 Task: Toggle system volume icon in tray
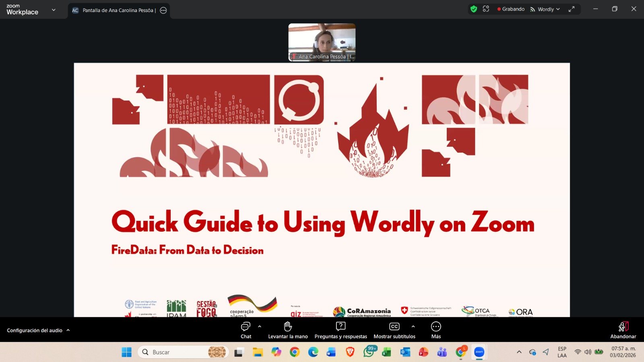tap(588, 352)
